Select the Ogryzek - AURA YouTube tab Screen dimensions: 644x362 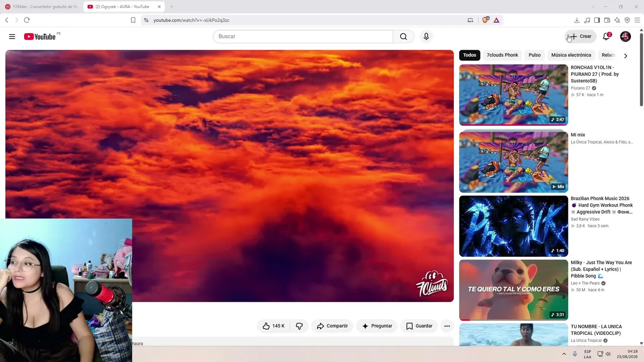click(124, 7)
